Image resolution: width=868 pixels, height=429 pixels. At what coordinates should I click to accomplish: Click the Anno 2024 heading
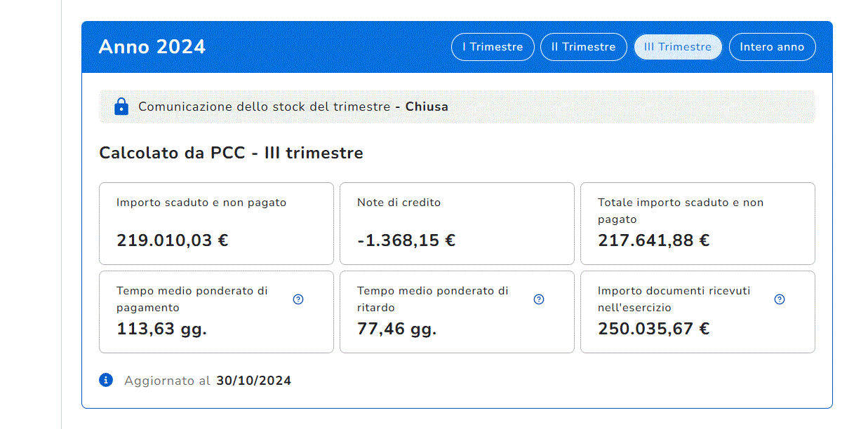[152, 47]
